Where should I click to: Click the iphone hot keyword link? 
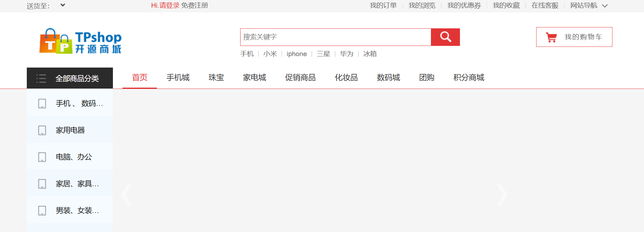tap(297, 54)
